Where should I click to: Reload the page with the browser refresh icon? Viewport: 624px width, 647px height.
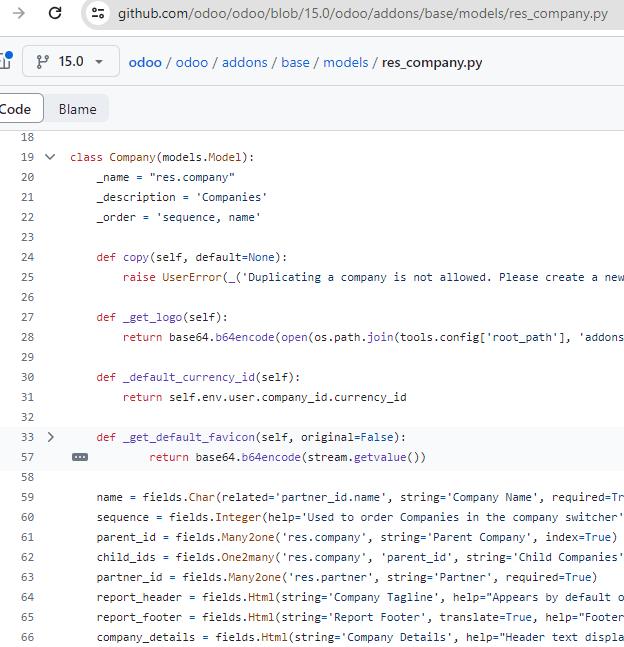(55, 13)
